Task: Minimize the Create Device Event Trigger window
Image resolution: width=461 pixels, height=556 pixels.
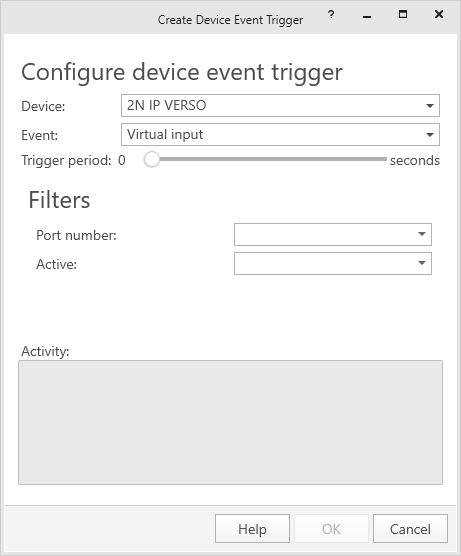Action: point(367,16)
